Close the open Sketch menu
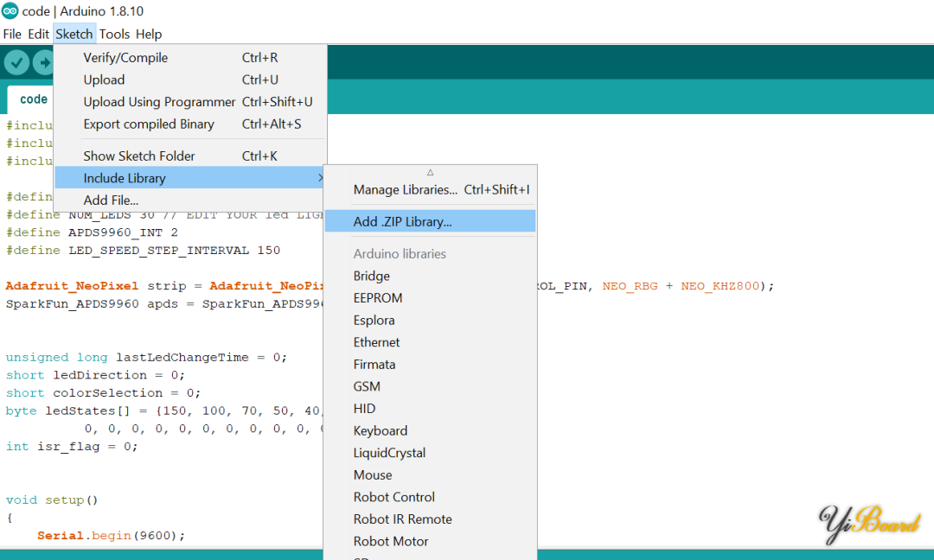Screen dimensions: 934x560 pos(74,34)
